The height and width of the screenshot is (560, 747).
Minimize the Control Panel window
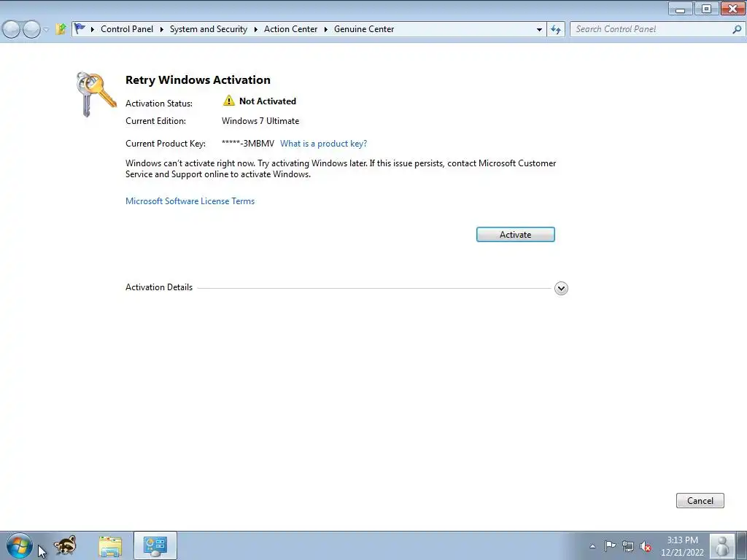(x=681, y=9)
